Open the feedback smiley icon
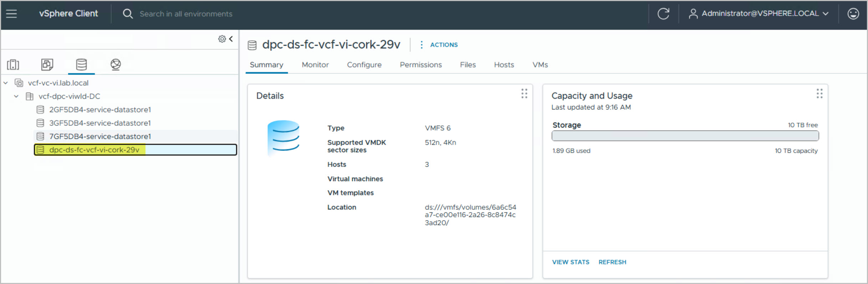This screenshot has width=868, height=284. 853,14
